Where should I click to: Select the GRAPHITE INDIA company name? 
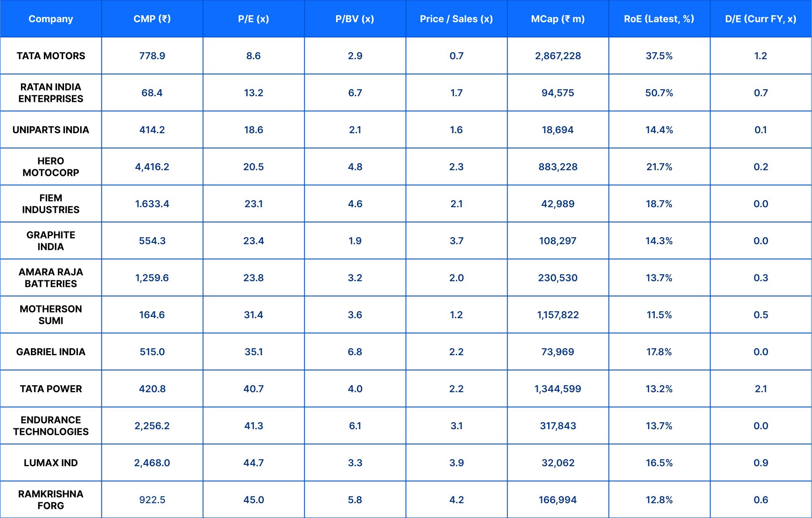[51, 240]
